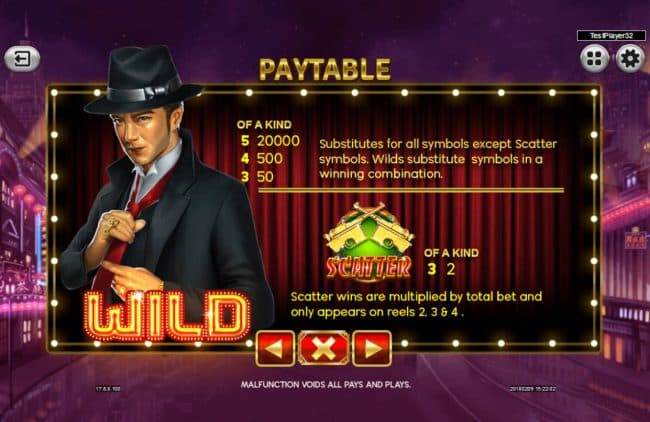The width and height of the screenshot is (650, 422).
Task: Click the malfunction voids disclaimer text
Action: pos(325,385)
